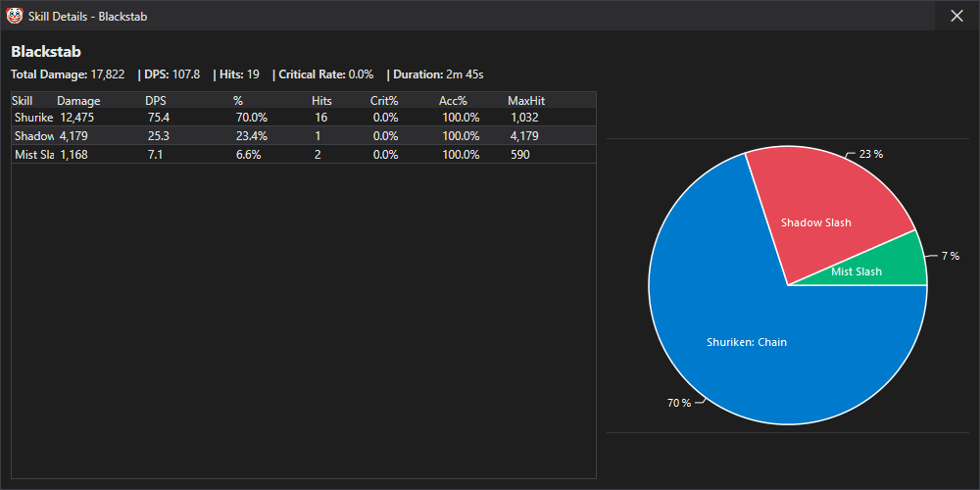This screenshot has width=980, height=490.
Task: Sort table by Skill column header
Action: pos(22,101)
